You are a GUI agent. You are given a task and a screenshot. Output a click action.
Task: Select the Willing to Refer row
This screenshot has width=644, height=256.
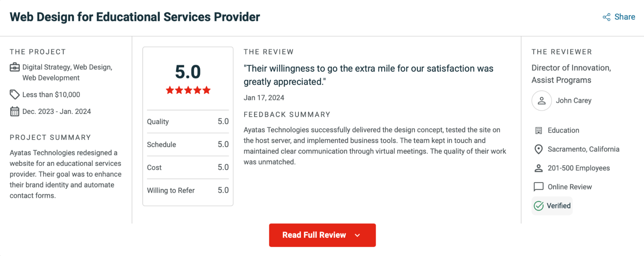188,190
